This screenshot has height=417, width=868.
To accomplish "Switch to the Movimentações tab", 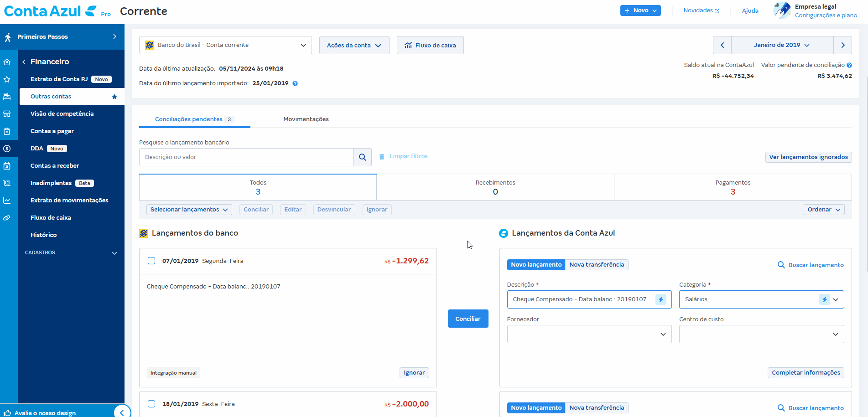I will (x=306, y=119).
